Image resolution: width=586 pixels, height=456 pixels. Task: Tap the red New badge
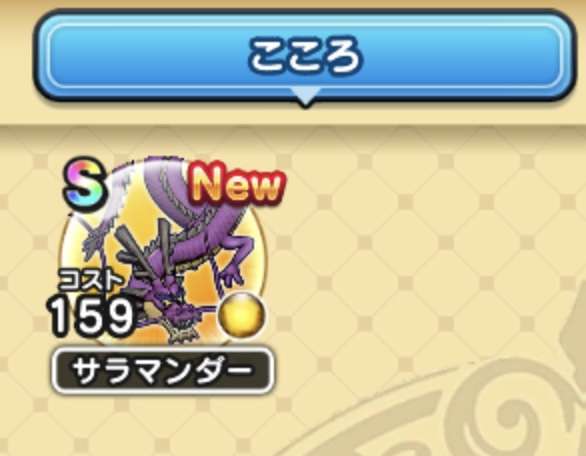(x=238, y=185)
